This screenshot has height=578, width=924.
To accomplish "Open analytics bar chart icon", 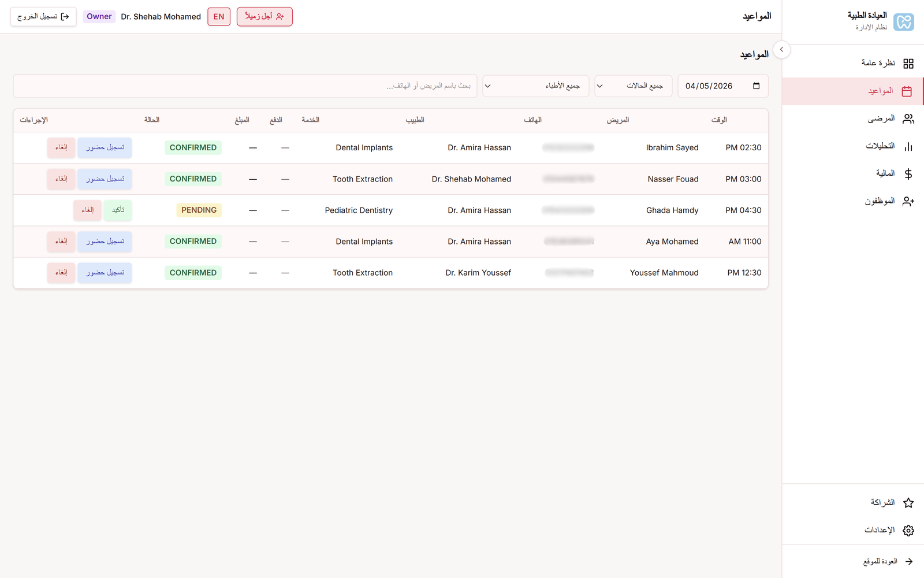I will [908, 146].
